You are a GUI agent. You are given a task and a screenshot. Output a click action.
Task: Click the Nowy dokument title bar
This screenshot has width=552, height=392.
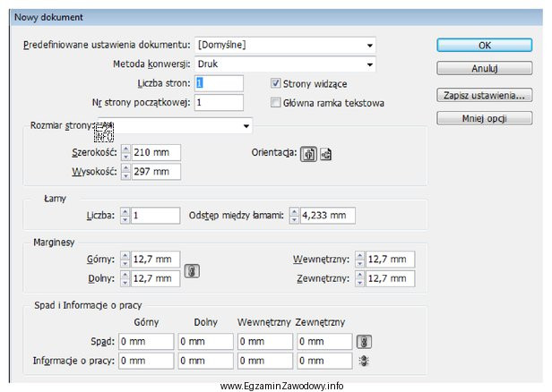[276, 17]
